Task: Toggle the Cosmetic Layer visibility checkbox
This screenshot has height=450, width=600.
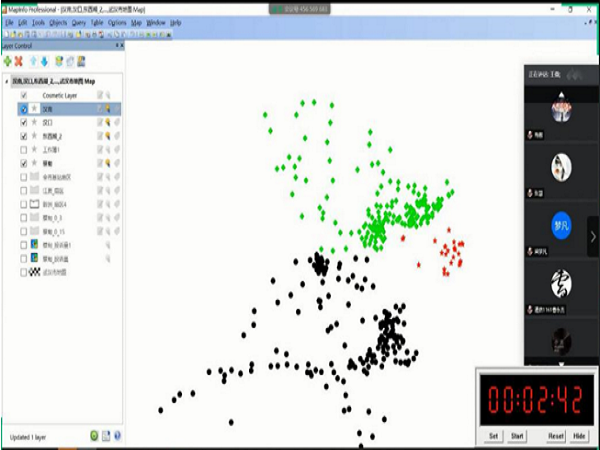Action: pyautogui.click(x=24, y=95)
